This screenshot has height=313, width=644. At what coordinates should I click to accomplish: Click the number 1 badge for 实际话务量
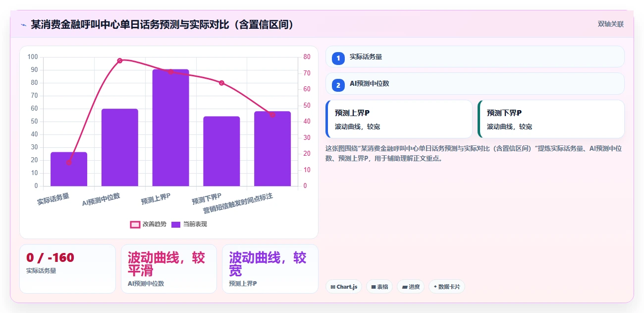pos(338,59)
